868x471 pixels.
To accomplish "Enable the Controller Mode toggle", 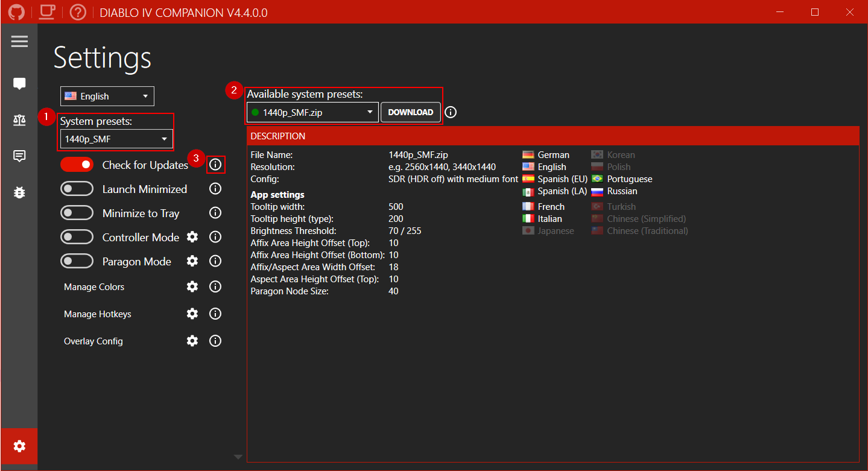I will tap(77, 237).
